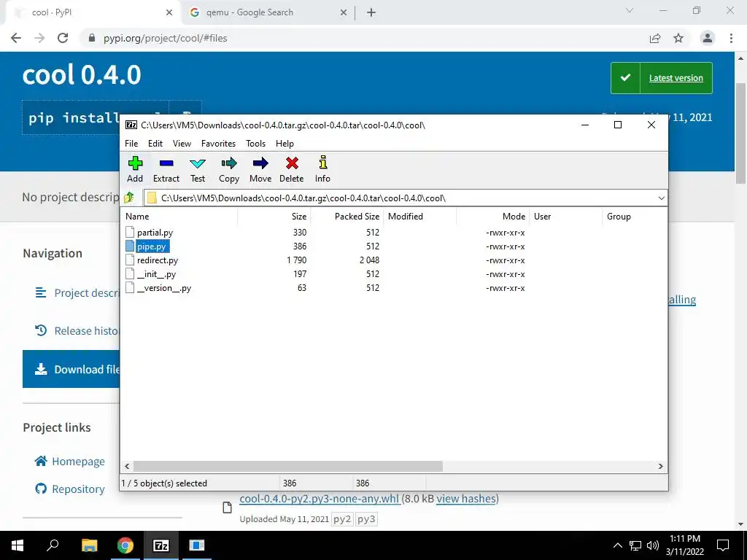Open the View menu in 7-Zip

pos(182,144)
